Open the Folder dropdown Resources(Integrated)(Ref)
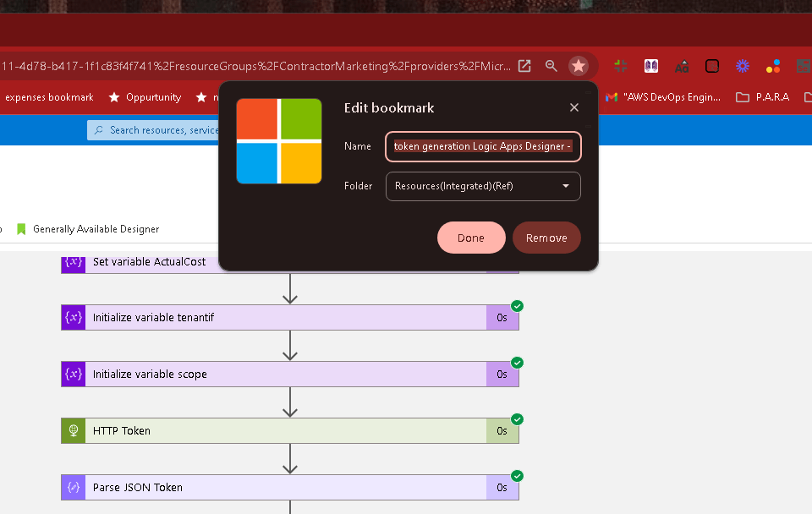 483,186
